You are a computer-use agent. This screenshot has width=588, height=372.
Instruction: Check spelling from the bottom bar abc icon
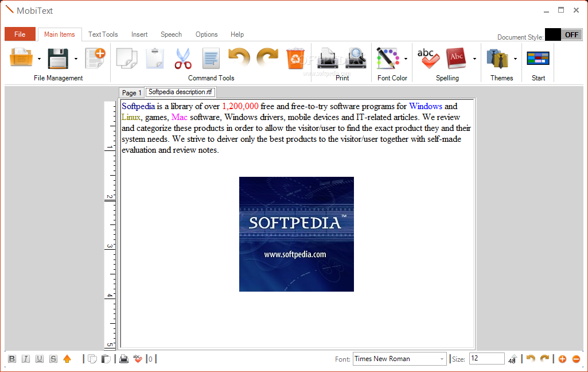pyautogui.click(x=138, y=359)
